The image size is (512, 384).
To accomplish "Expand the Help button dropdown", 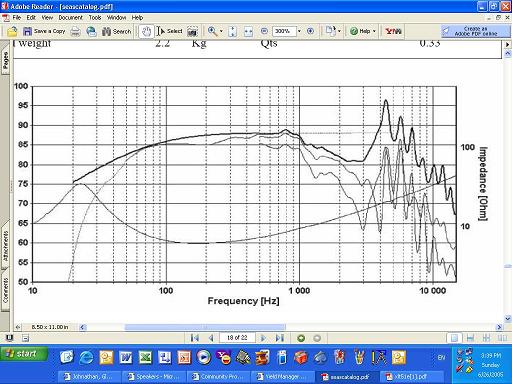I will [x=374, y=31].
